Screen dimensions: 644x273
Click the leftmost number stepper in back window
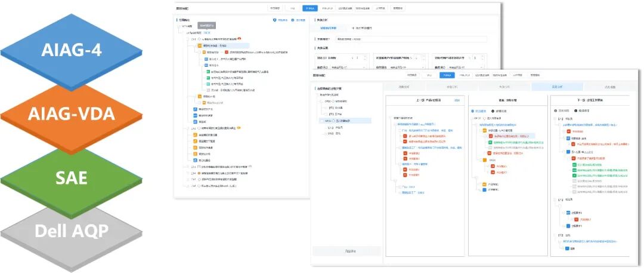pyautogui.click(x=360, y=58)
